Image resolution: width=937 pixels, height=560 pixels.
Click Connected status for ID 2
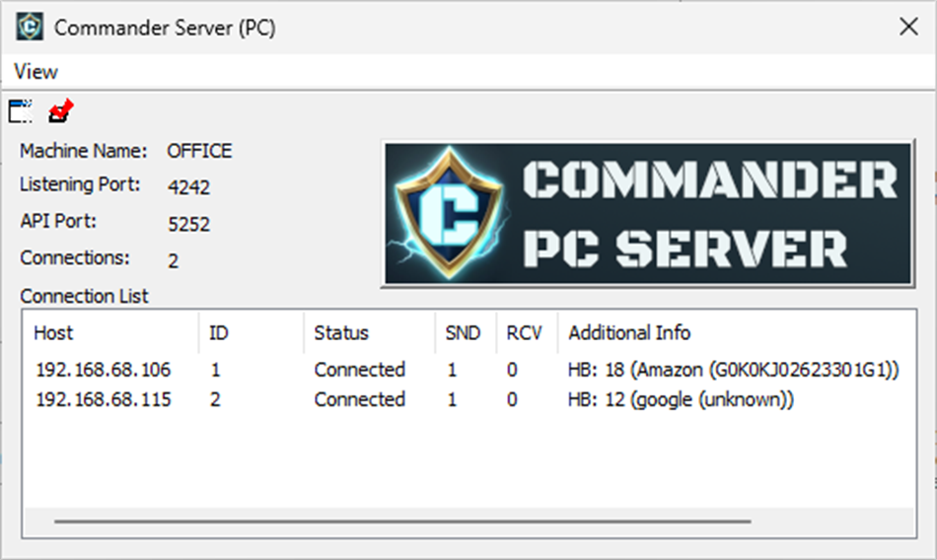click(x=360, y=399)
